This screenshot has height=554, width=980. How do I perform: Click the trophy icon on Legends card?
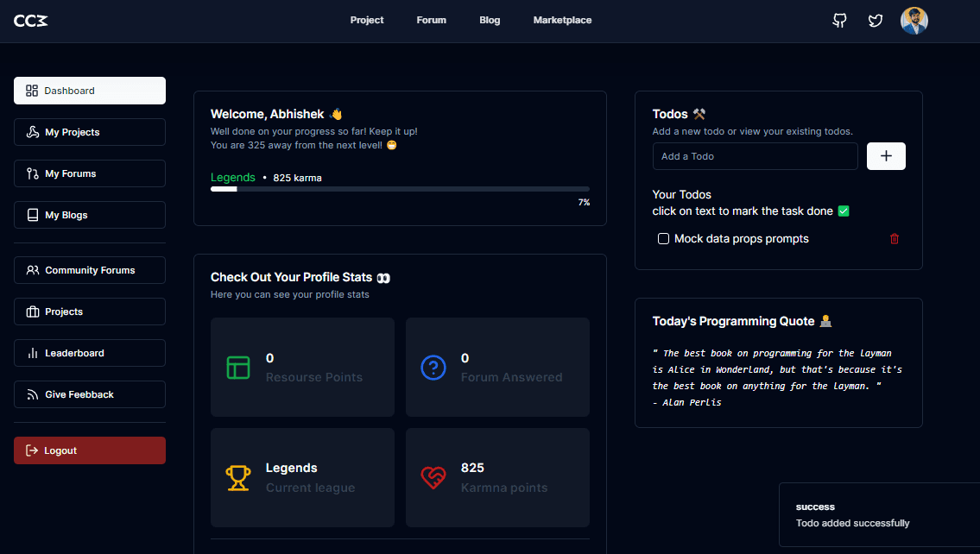pyautogui.click(x=238, y=477)
